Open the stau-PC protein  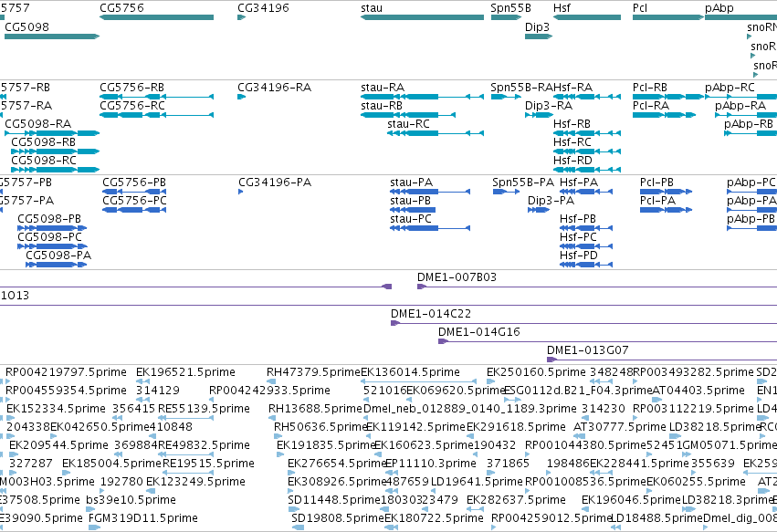(430, 228)
